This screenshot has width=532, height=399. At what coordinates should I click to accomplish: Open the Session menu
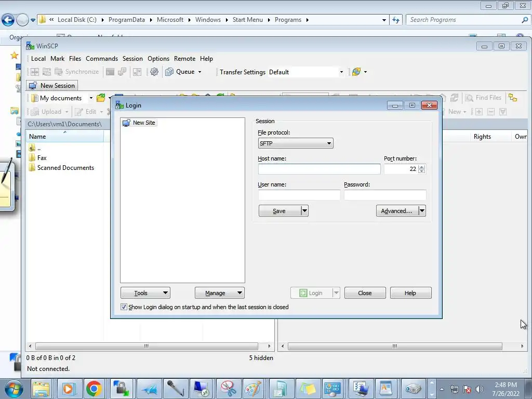(132, 59)
